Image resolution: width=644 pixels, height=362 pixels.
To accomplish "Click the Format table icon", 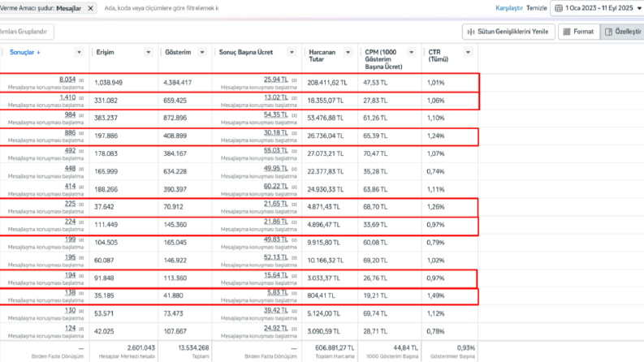I will 567,32.
